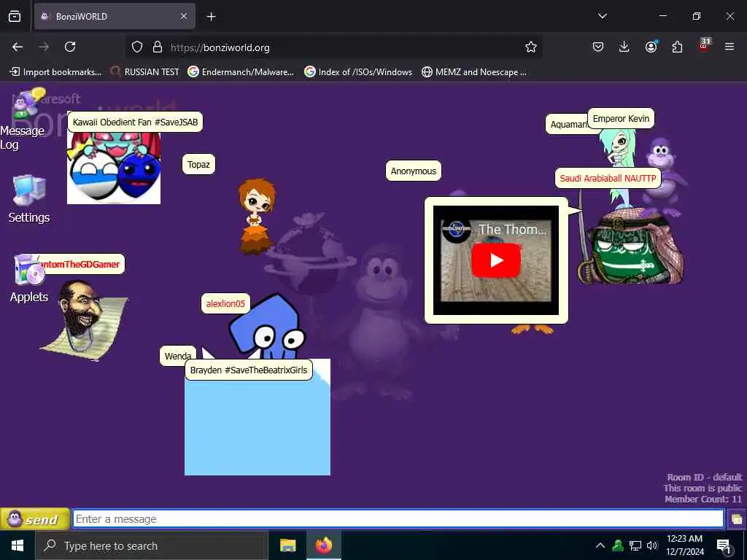This screenshot has height=560, width=747.
Task: Click the Emperor Kevin name tag
Action: click(x=621, y=119)
